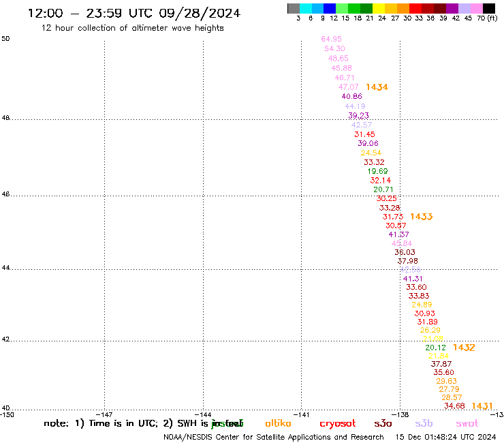The height and width of the screenshot is (443, 504).
Task: Click the cryosat satellite legend label
Action: coord(338,424)
